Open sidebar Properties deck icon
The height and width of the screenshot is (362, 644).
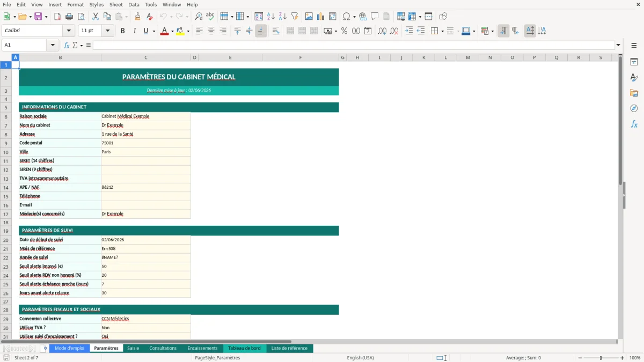(x=634, y=62)
